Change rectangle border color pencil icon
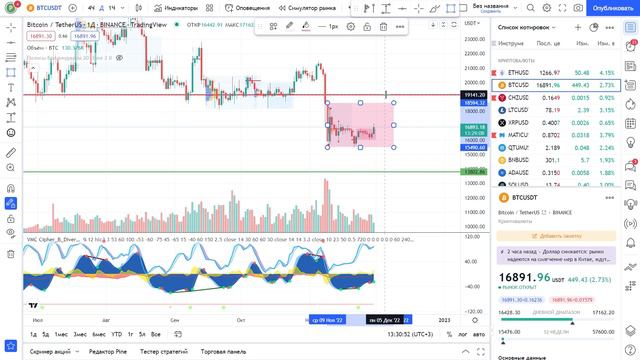640x360 pixels. [289, 27]
